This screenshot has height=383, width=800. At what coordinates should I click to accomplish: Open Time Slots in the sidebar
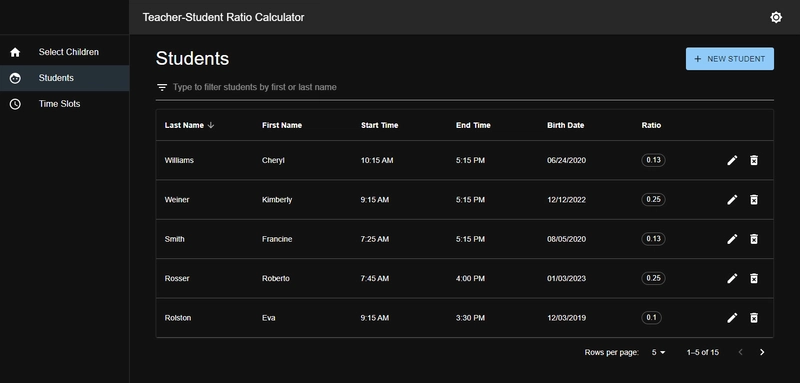click(x=64, y=104)
